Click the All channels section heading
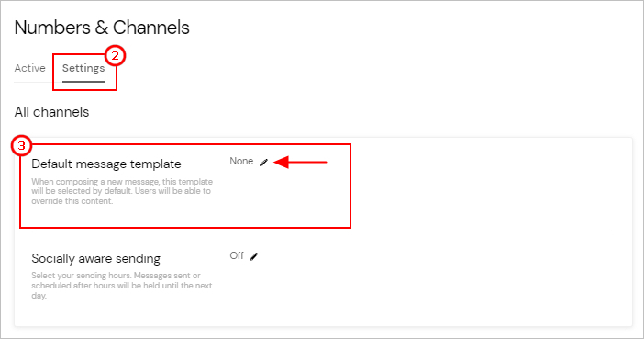 click(51, 112)
